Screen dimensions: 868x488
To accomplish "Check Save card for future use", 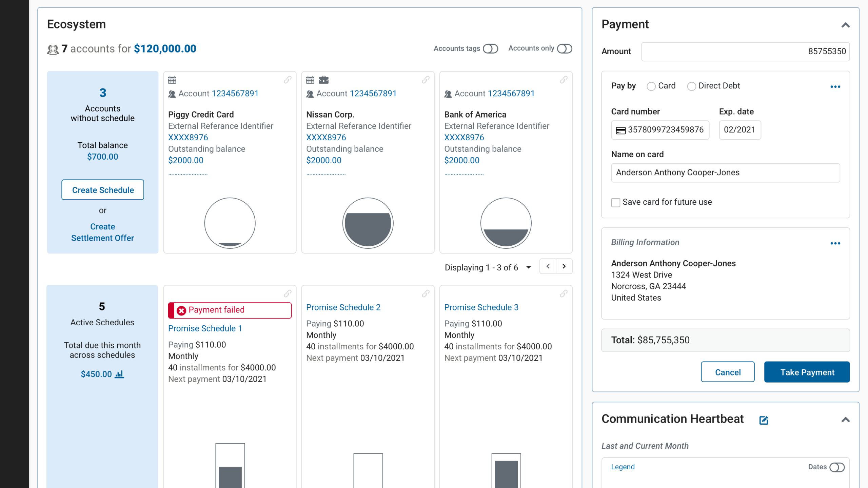I will (616, 203).
